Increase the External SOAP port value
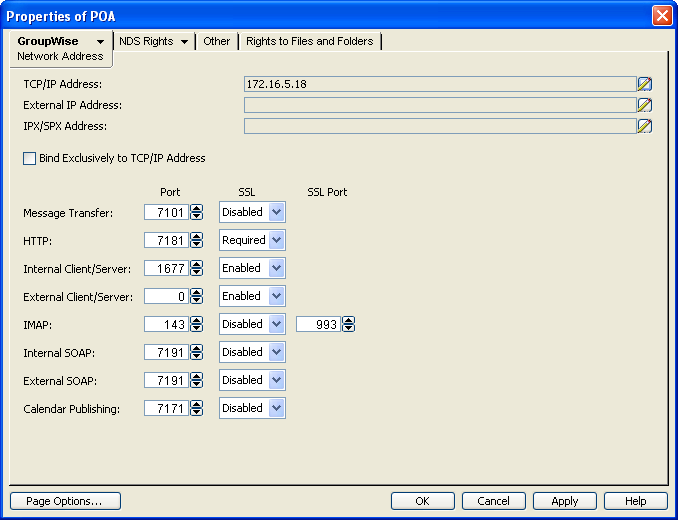The width and height of the screenshot is (678, 520). click(197, 376)
